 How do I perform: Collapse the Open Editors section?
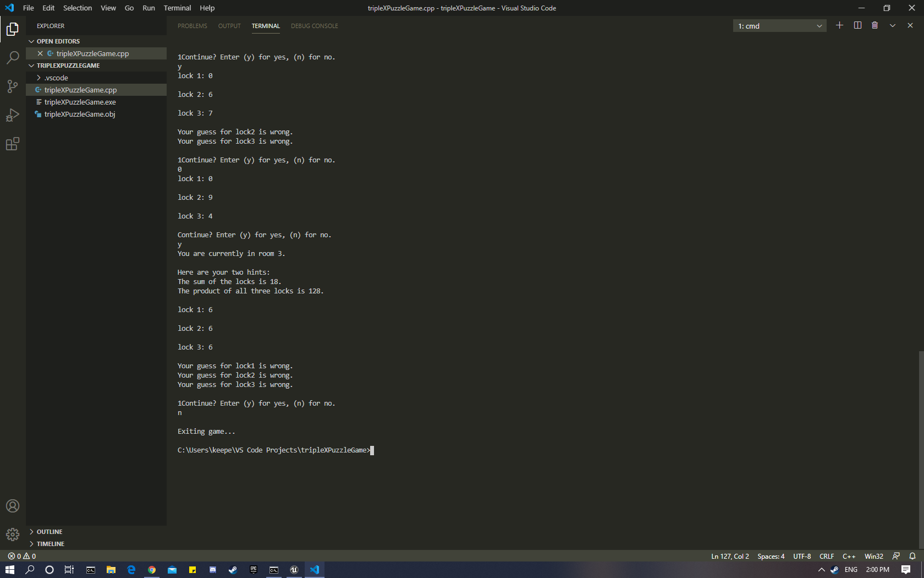pyautogui.click(x=58, y=41)
